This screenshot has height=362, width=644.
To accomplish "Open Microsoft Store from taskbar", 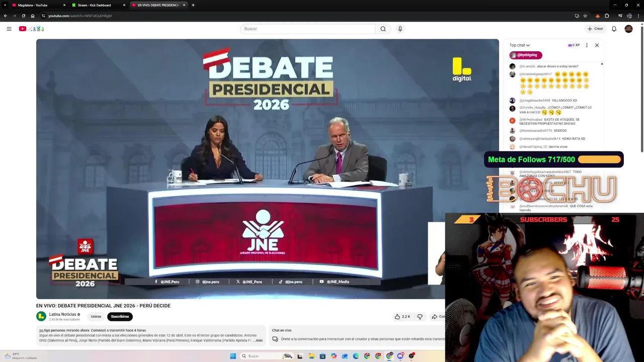I will click(323, 356).
